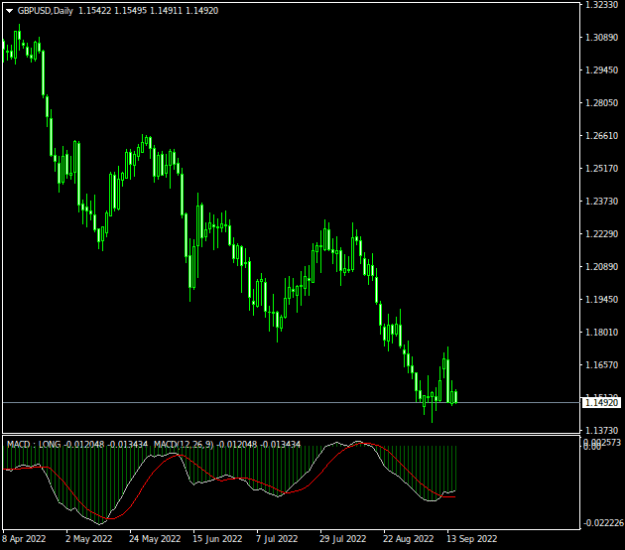Click the date label 22 Aug 2022
The width and height of the screenshot is (625, 550).
coord(408,538)
